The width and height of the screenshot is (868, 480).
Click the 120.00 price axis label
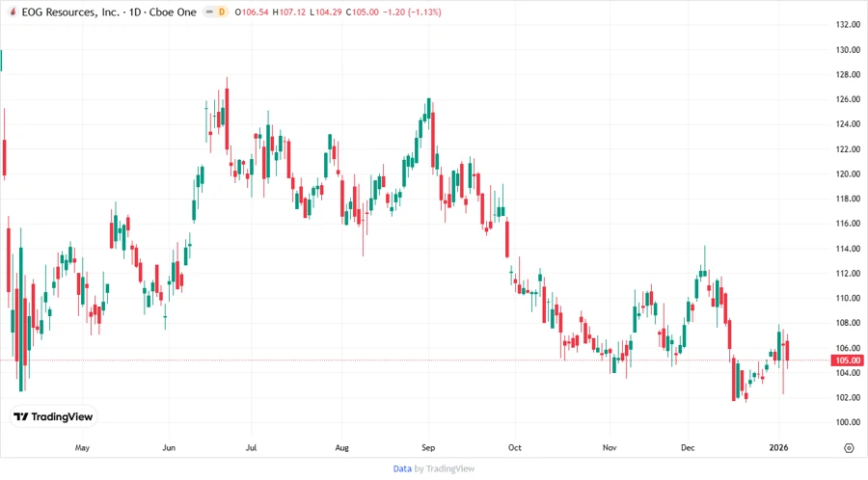848,173
